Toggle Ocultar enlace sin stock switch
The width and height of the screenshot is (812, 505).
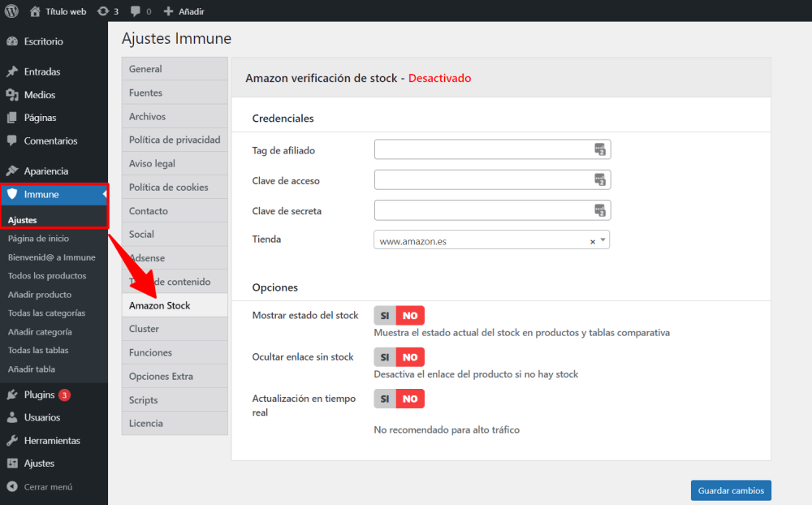pyautogui.click(x=399, y=357)
